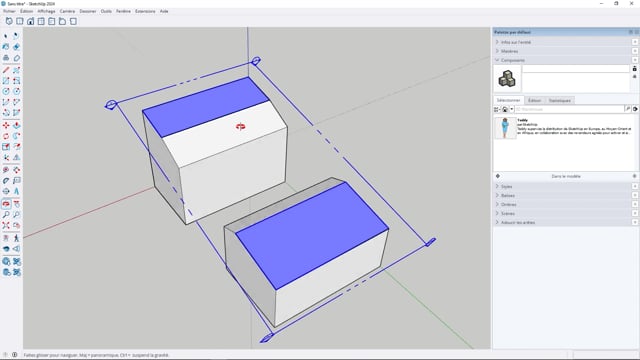
Task: Select the Line pencil tool
Action: click(x=6, y=70)
